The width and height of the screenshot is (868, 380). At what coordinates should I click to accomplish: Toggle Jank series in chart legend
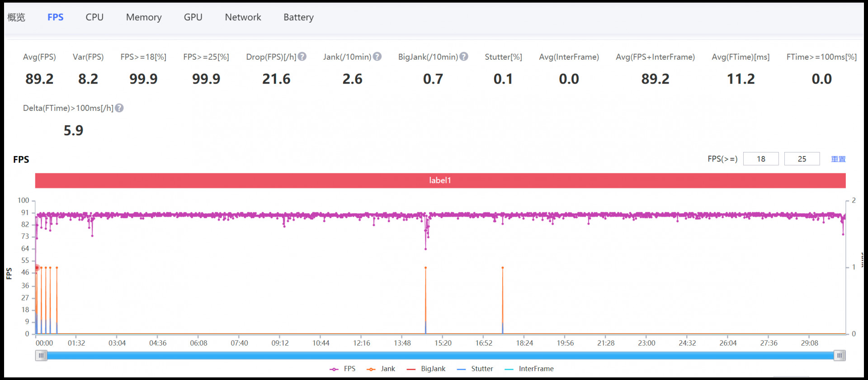click(381, 369)
